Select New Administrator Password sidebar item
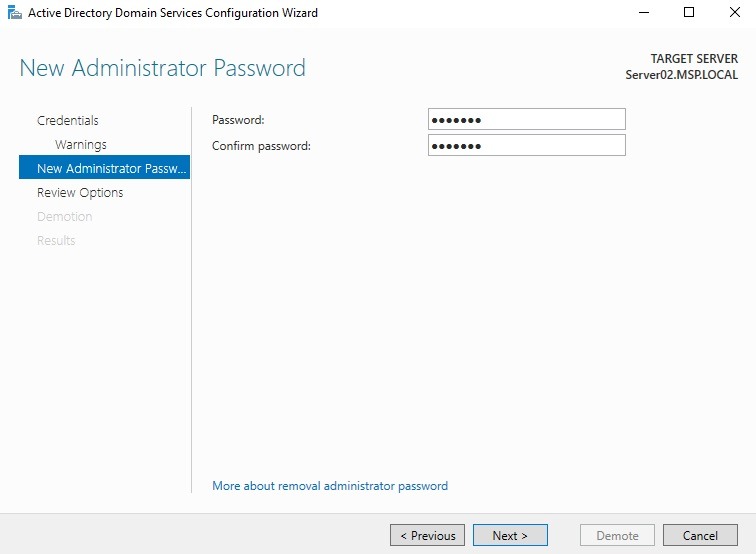The image size is (756, 554). [x=104, y=169]
